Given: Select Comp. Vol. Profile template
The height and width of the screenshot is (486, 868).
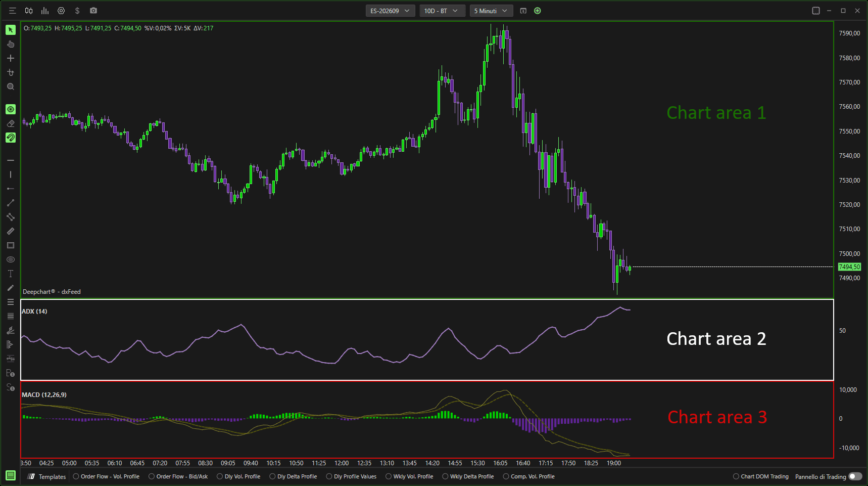Looking at the screenshot, I should point(528,476).
